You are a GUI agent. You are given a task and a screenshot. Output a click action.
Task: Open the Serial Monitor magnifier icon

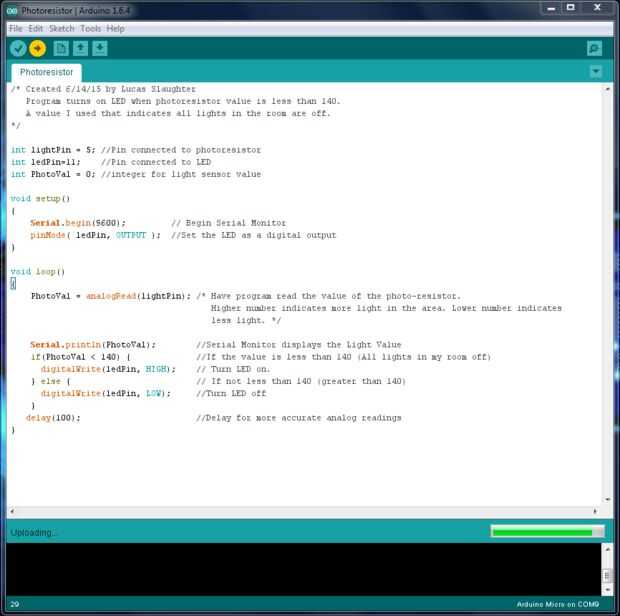(594, 49)
